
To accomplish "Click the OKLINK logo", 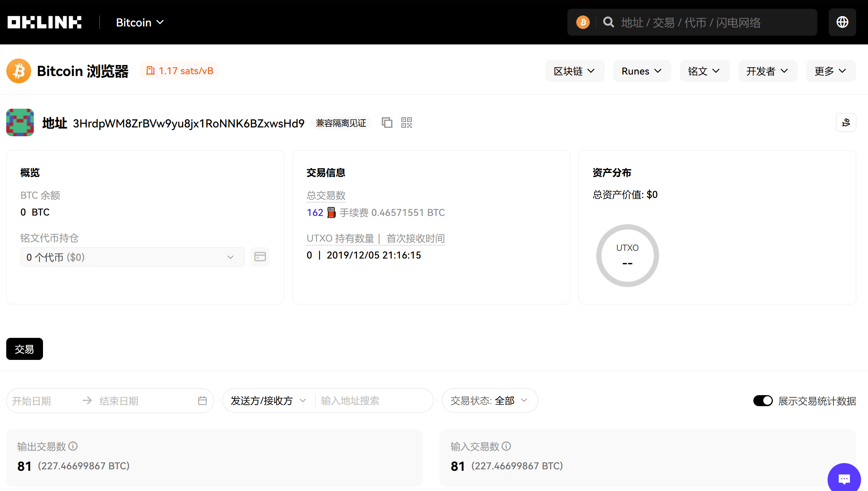I will pyautogui.click(x=44, y=22).
